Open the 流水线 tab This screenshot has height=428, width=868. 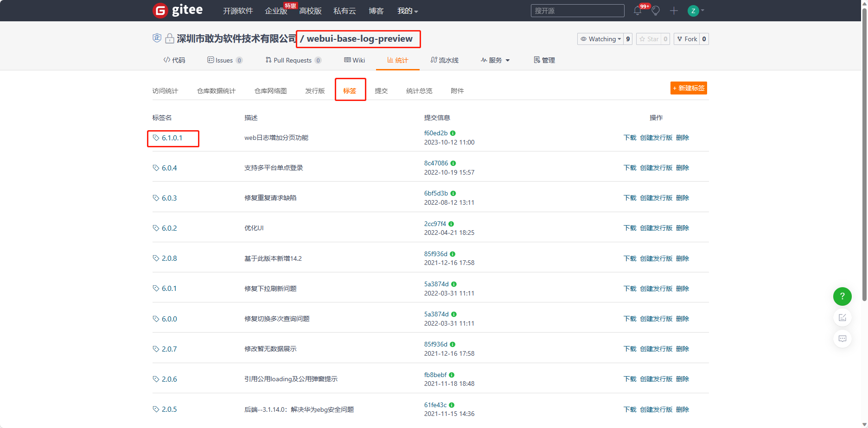pos(445,60)
